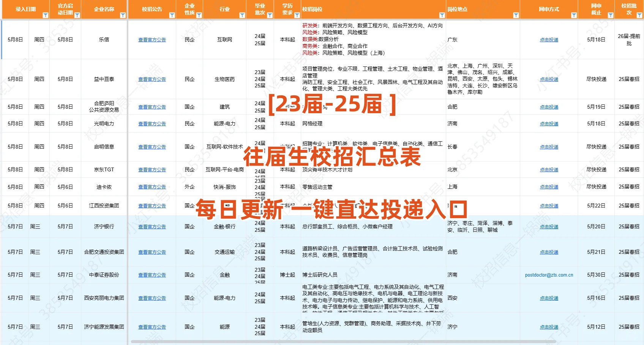Open 查看官方公告 link for 江西投资集团
This screenshot has height=345, width=644.
pyautogui.click(x=152, y=206)
